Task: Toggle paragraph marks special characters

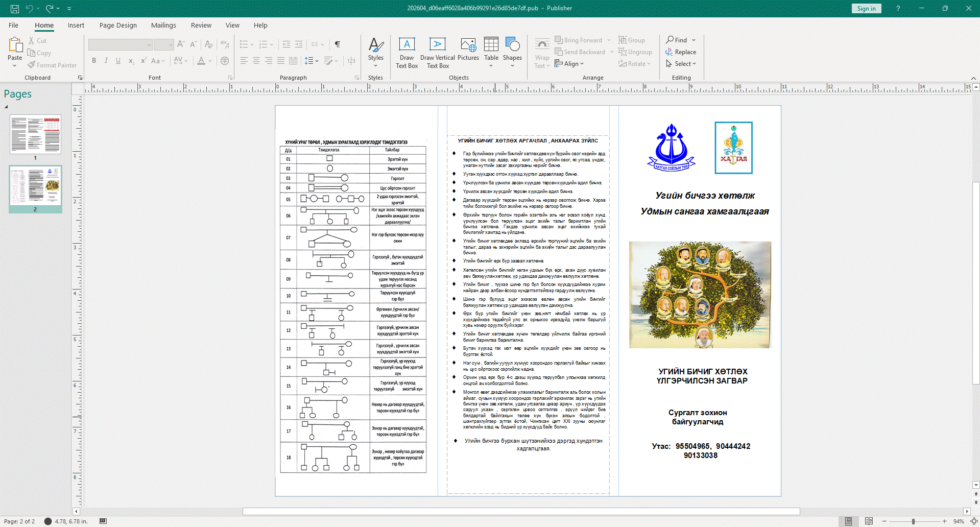Action: tap(338, 44)
